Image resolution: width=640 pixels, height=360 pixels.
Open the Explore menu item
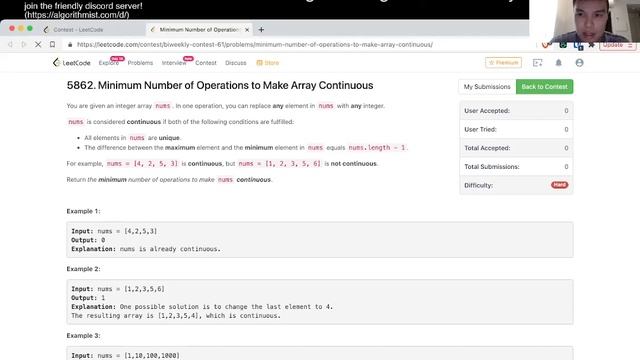click(109, 63)
